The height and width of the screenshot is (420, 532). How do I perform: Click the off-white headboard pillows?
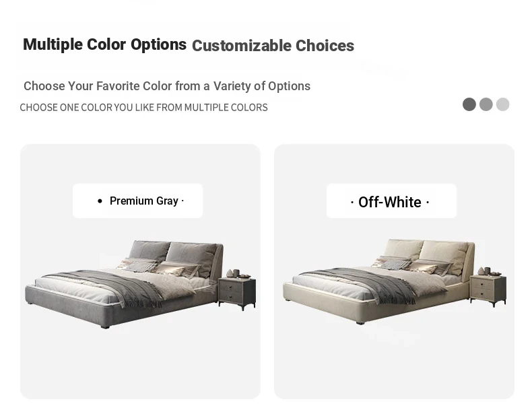[x=426, y=254]
